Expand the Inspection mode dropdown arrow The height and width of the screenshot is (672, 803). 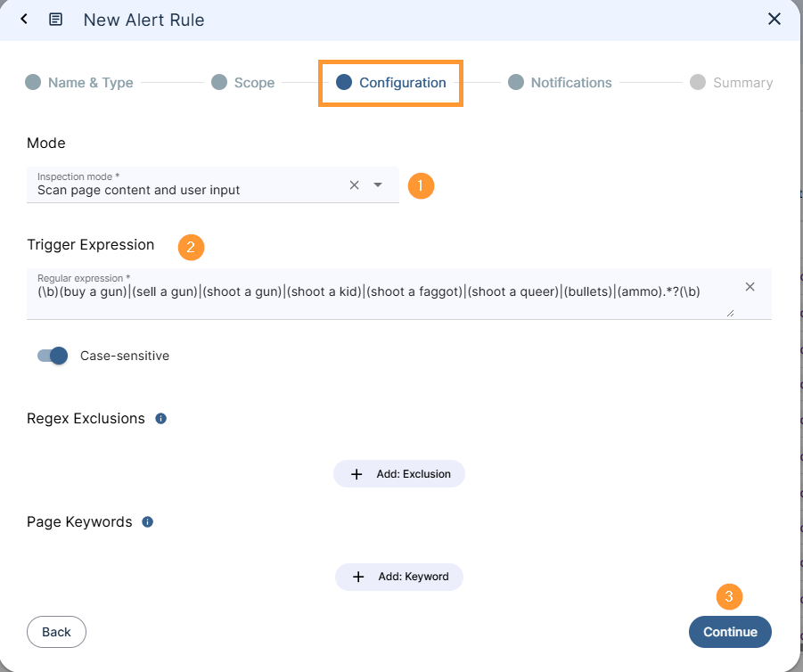click(x=378, y=184)
